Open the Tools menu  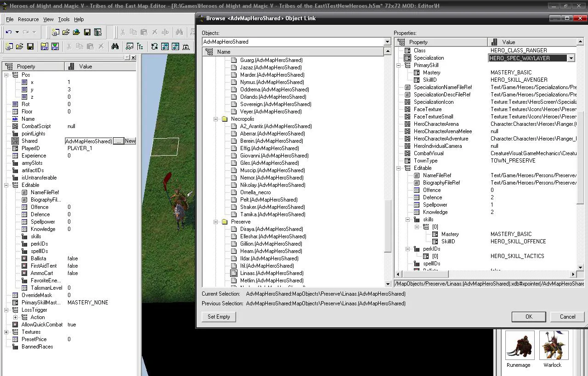pyautogui.click(x=64, y=19)
